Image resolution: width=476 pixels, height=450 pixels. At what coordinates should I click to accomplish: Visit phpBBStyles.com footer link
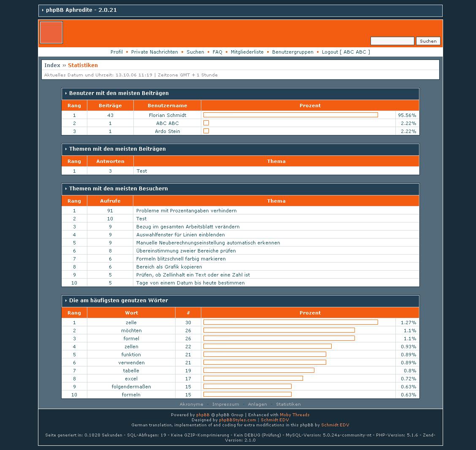237,420
